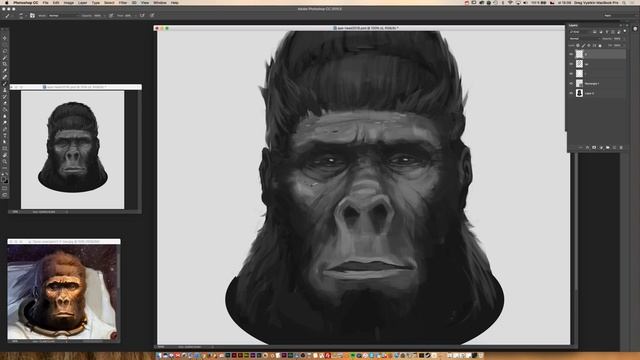Toggle Quick Mask mode in toolbox

click(x=5, y=189)
